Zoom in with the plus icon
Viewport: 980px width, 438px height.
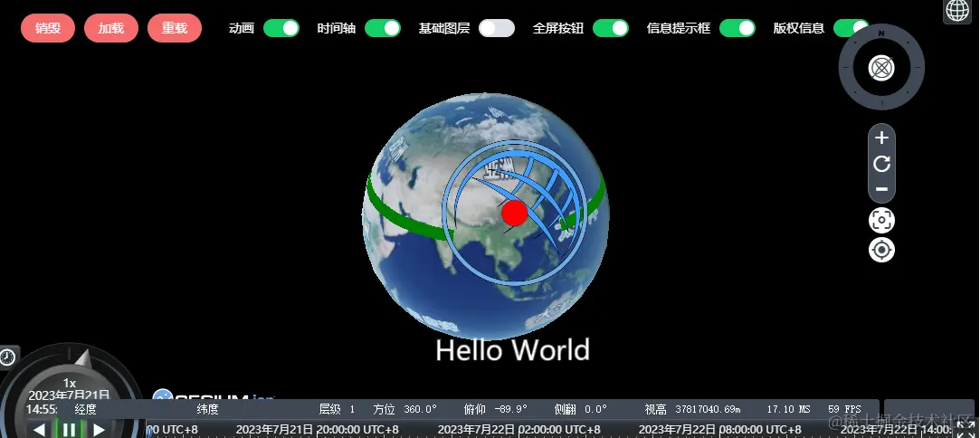click(x=882, y=138)
